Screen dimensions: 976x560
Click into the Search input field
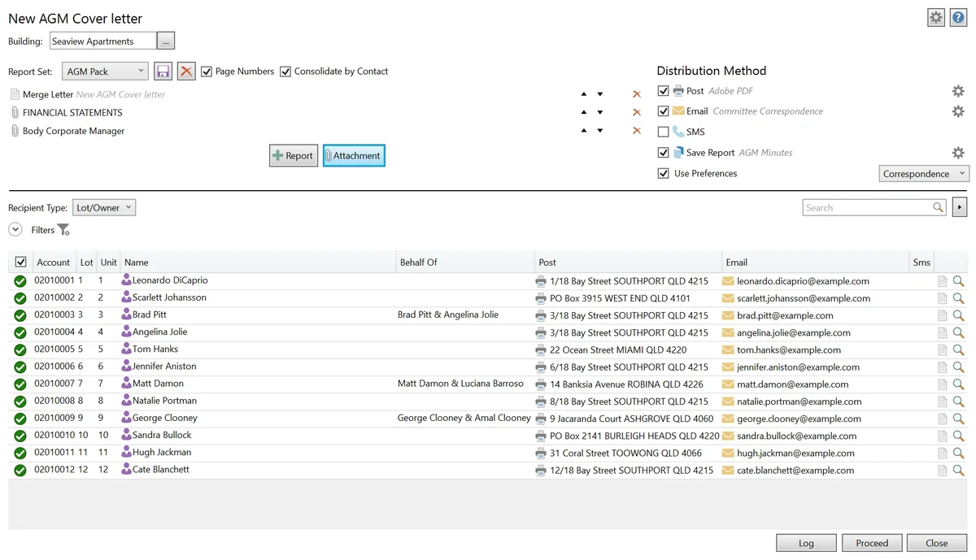pos(868,208)
